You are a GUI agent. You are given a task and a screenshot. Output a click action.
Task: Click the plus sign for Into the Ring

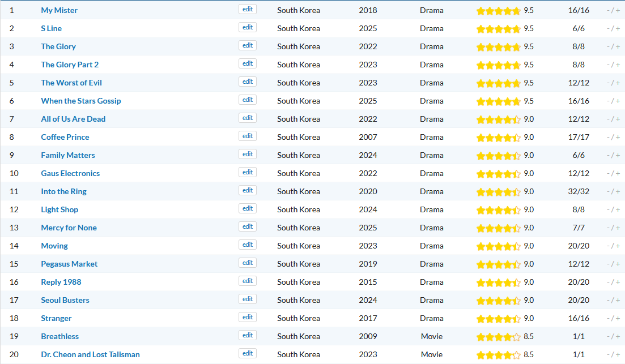(618, 191)
